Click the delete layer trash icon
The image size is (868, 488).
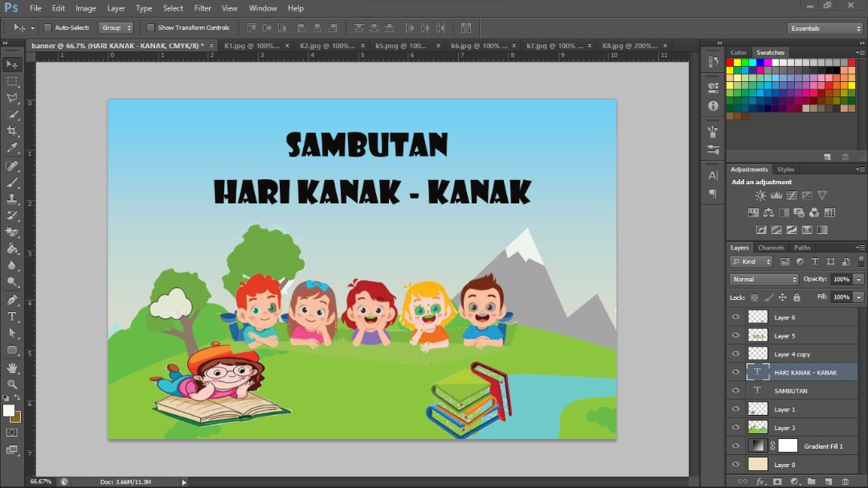845,482
